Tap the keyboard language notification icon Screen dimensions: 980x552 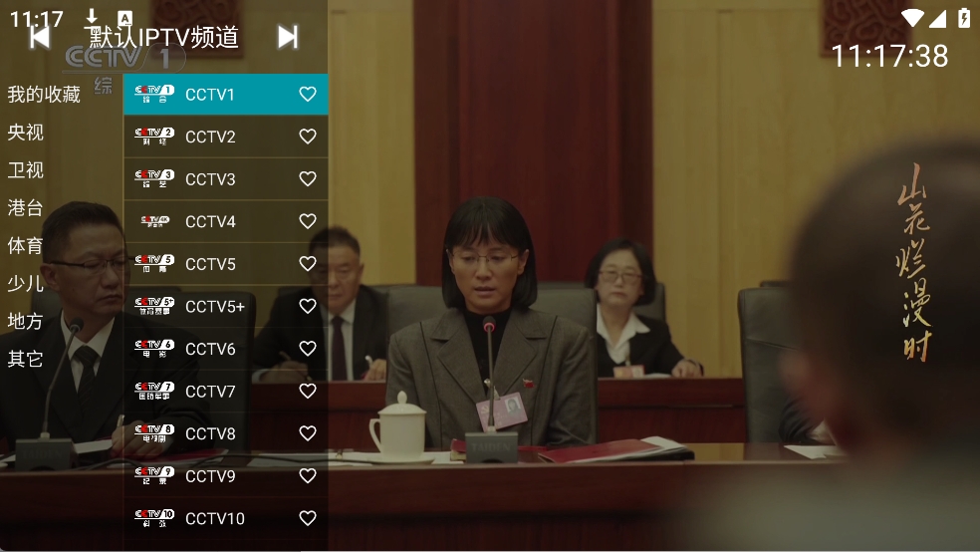tap(125, 18)
